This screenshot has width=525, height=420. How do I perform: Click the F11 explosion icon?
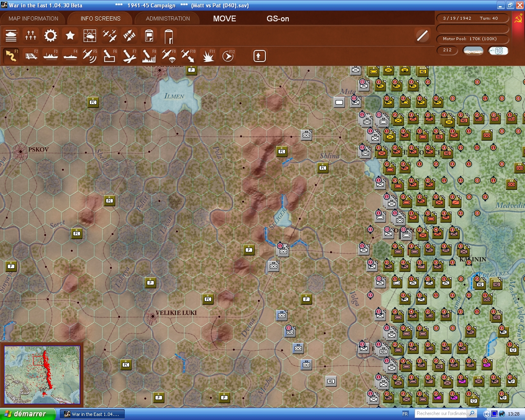pyautogui.click(x=208, y=56)
